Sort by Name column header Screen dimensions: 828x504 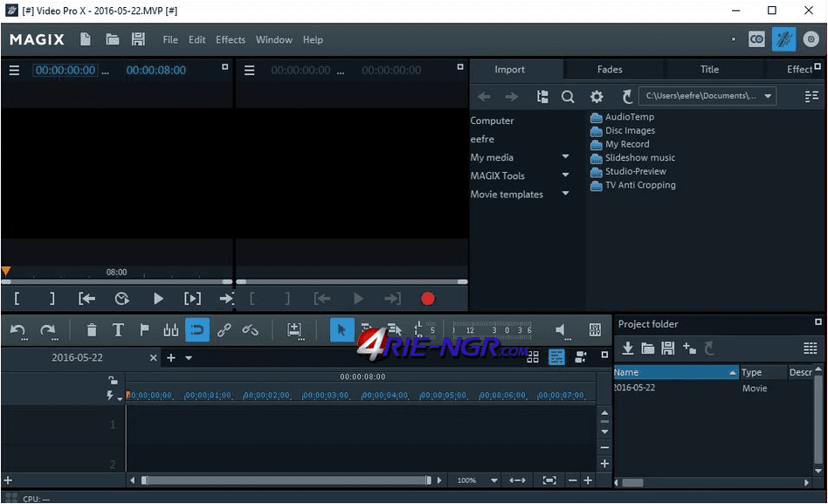click(x=676, y=372)
